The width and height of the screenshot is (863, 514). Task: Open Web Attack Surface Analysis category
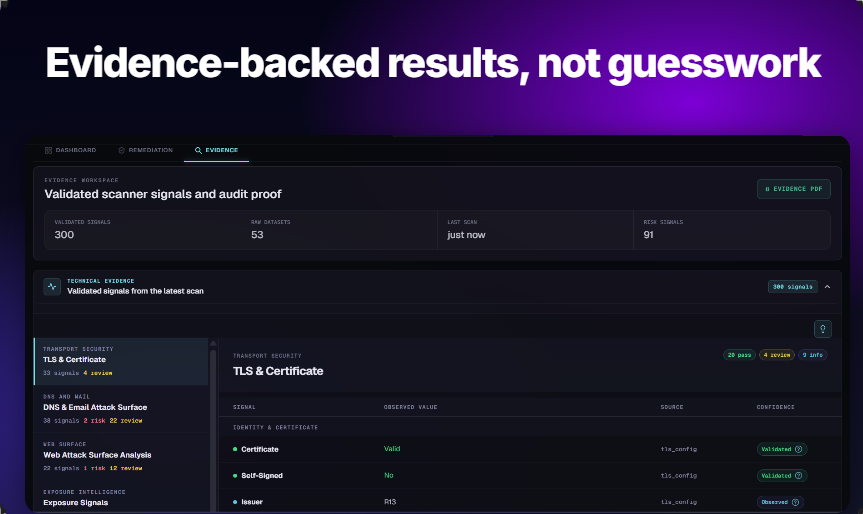coord(121,456)
